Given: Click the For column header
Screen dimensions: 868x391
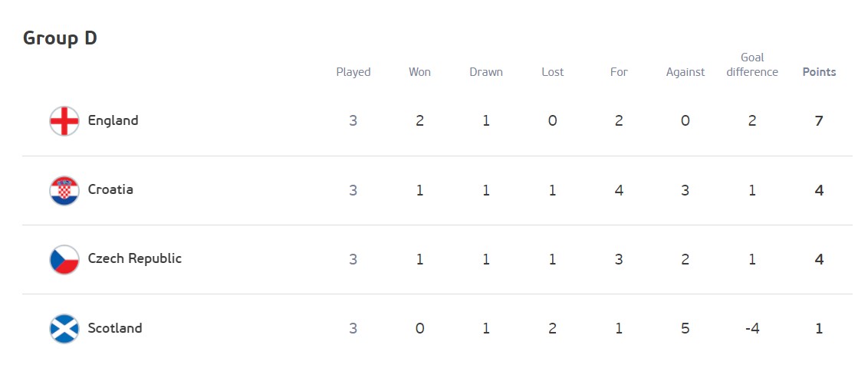Looking at the screenshot, I should tap(619, 72).
